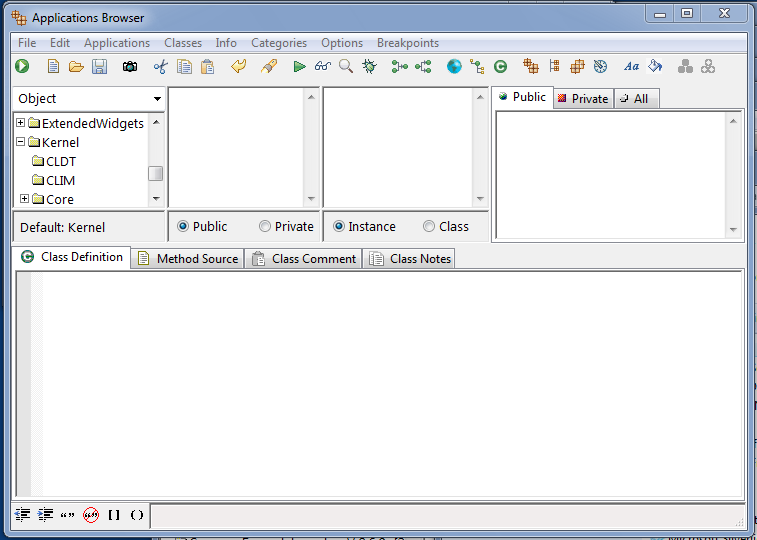The width and height of the screenshot is (757, 540).
Task: Select the CLIM folder in tree
Action: (x=60, y=180)
